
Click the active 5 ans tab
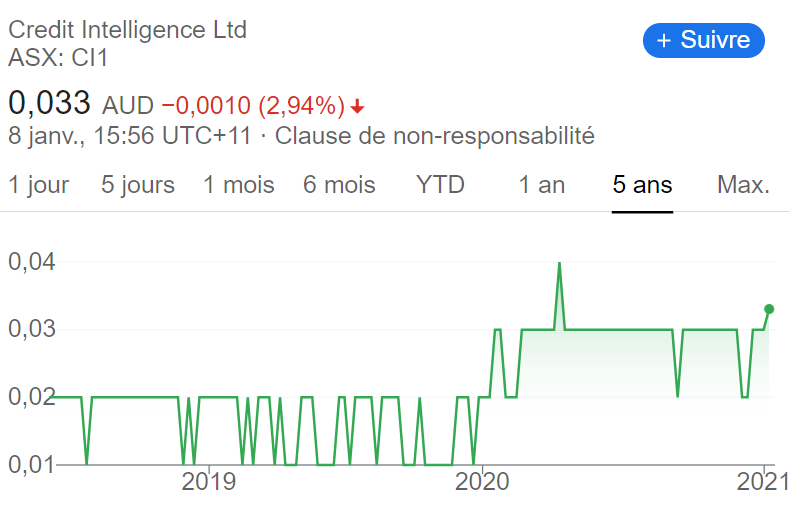coord(642,185)
